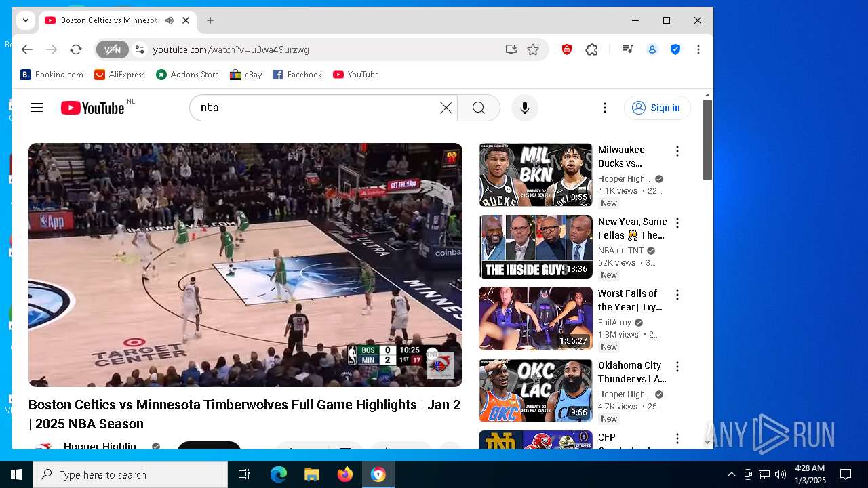Screen dimensions: 868x488
Task: Close the Boston Celtics tab
Action: (186, 20)
